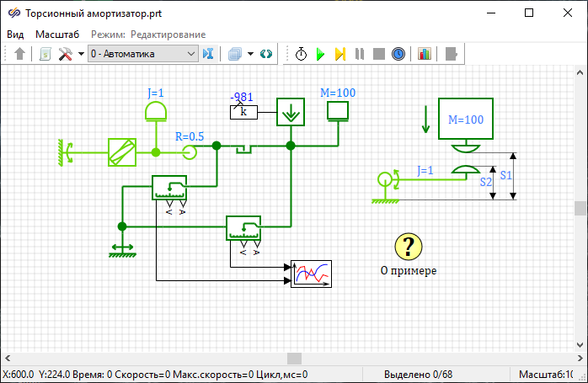Viewport: 588px width, 383px height.
Task: Click the 'О примере' question mark button
Action: (408, 247)
